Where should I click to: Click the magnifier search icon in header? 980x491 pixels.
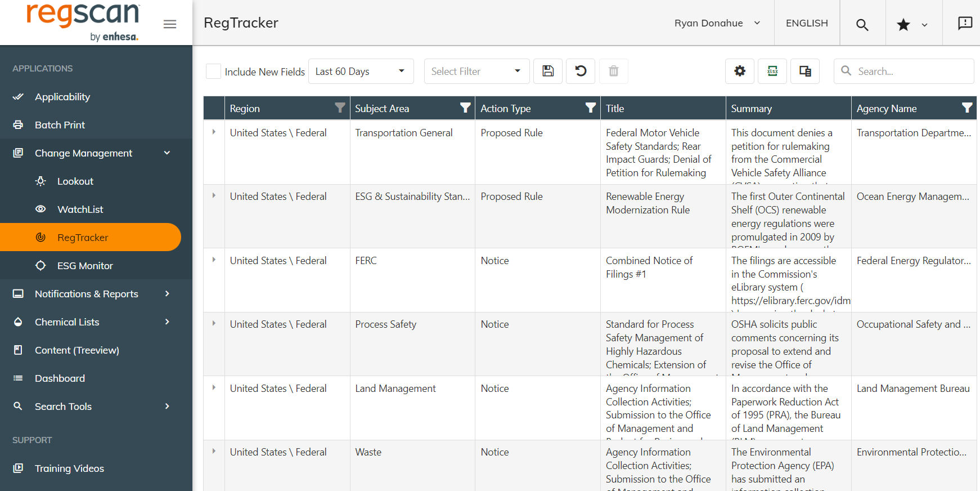point(862,24)
